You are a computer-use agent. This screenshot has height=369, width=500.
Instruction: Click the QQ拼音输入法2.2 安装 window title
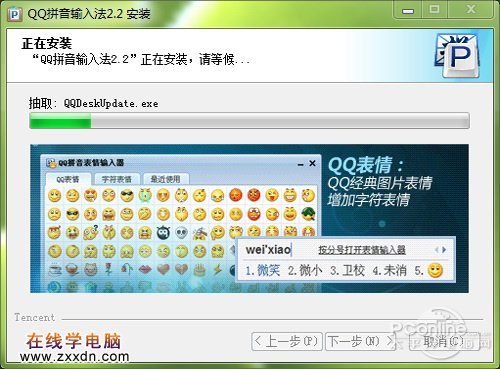(x=89, y=14)
